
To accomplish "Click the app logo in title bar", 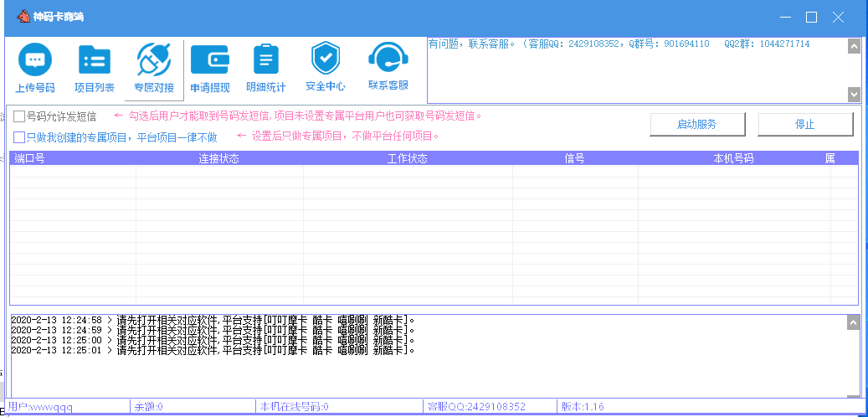I will [x=19, y=17].
